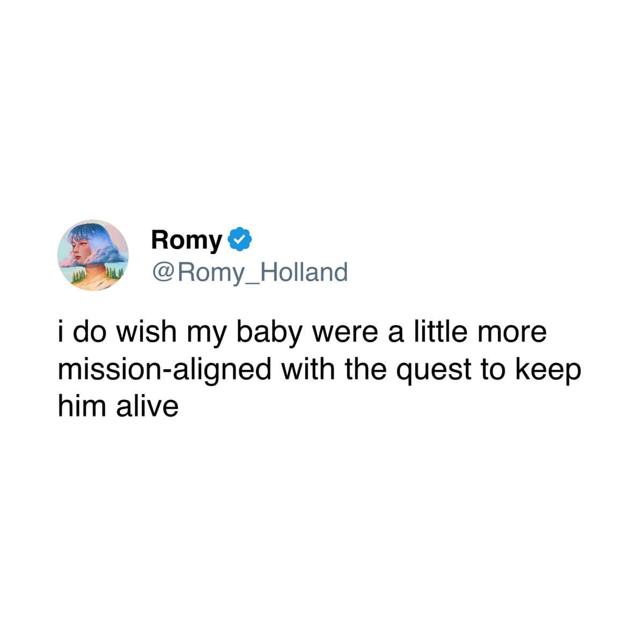This screenshot has width=644, height=644.
Task: Open the @Romy_Holland handle link
Action: point(250,272)
